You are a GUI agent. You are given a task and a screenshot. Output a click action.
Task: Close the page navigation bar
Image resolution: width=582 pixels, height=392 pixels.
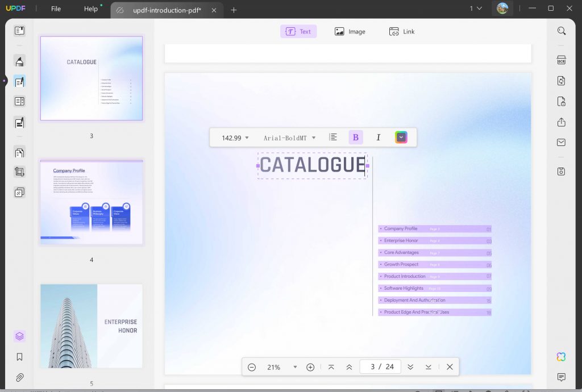point(450,366)
